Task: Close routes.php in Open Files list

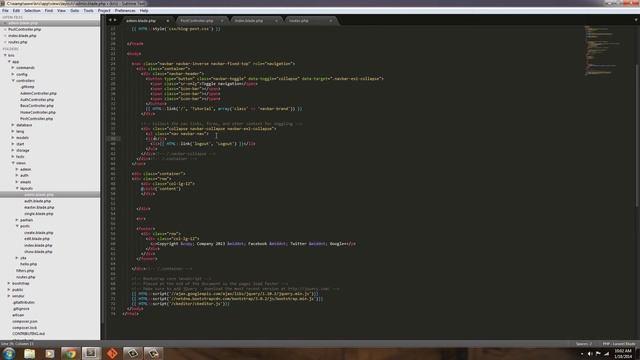Action: coord(5,42)
